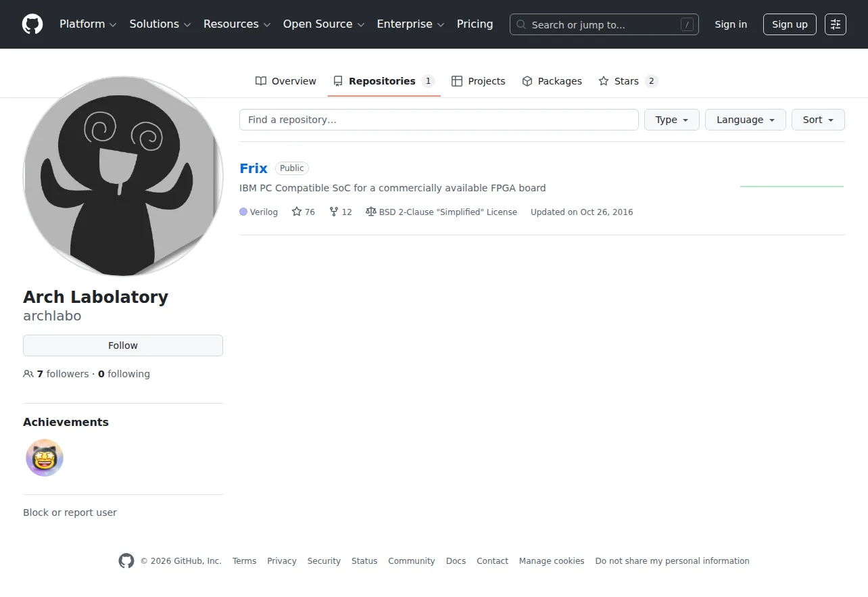This screenshot has height=597, width=868.
Task: Open the Type filter dropdown
Action: point(672,120)
